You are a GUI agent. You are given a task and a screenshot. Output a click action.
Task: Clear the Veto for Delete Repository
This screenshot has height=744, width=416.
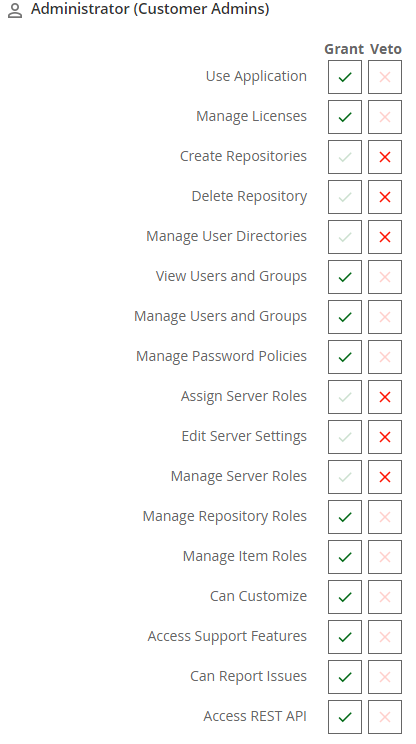point(385,197)
